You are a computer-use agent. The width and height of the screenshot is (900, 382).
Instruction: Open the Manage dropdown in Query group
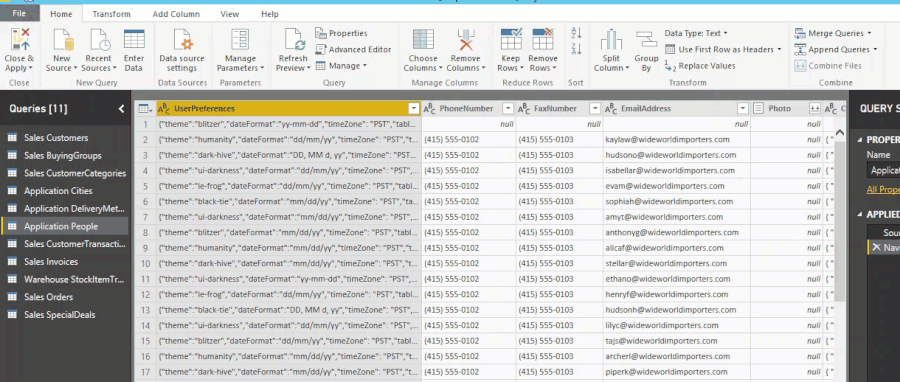click(x=342, y=66)
